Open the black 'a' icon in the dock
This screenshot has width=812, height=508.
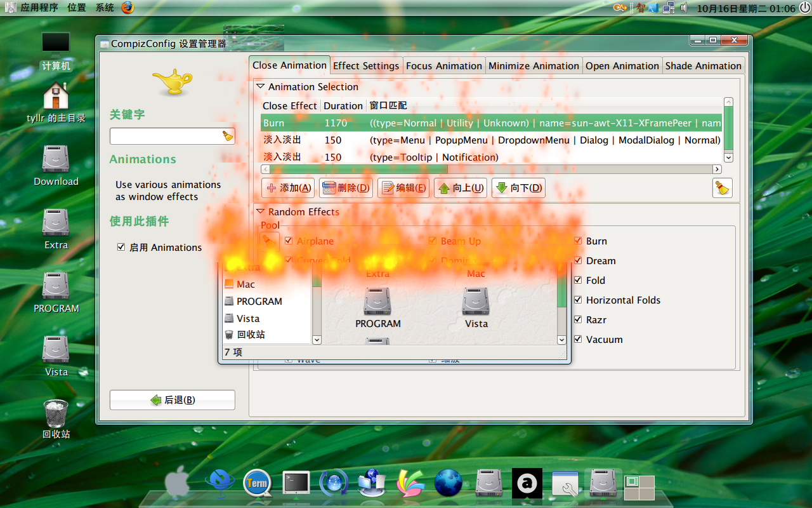point(527,483)
